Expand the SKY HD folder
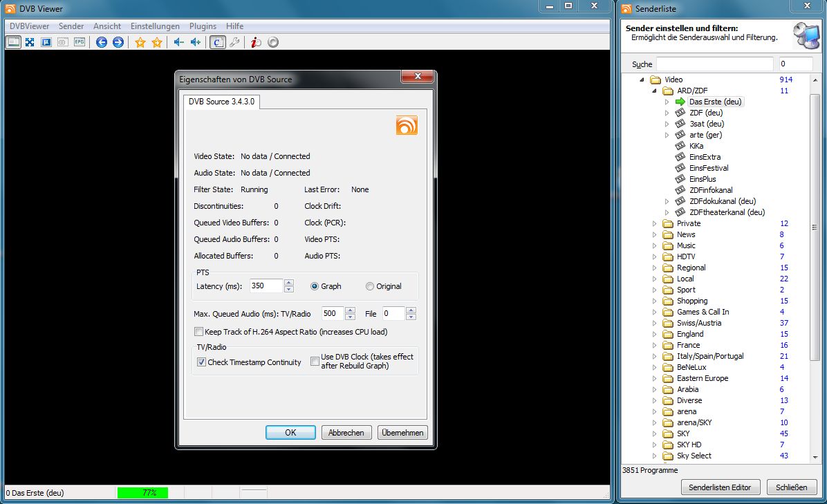 tap(655, 445)
